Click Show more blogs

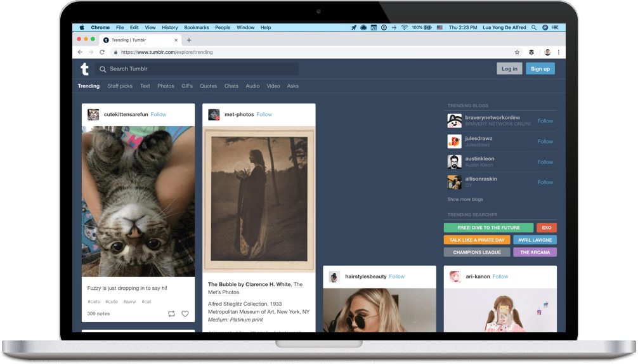coord(465,200)
